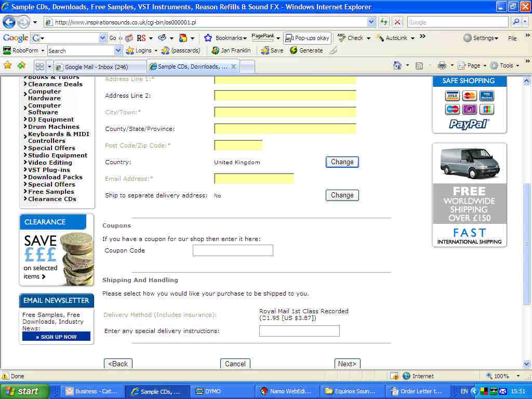
Task: Toggle Google toolbar Pop-ups okay button
Action: tap(307, 38)
